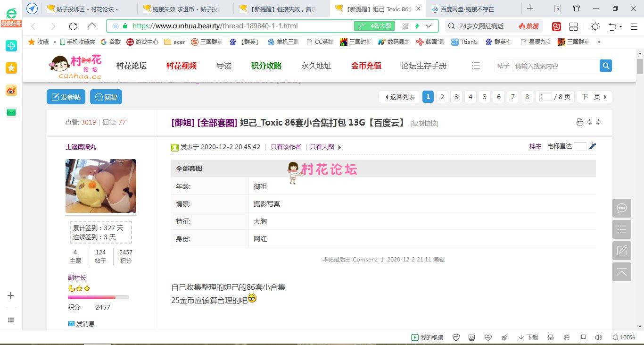Click the 热搜 hot search label
This screenshot has height=345, width=644.
coord(528,26)
